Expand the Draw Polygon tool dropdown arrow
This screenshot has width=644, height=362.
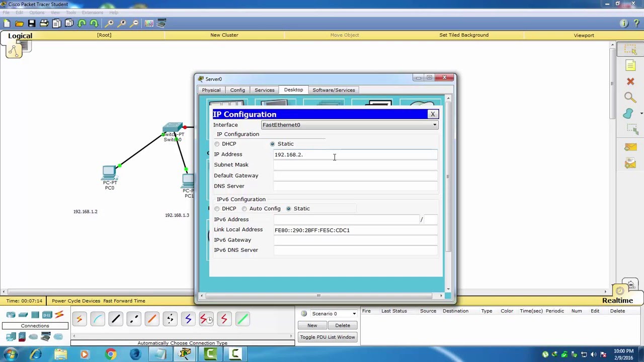(x=641, y=114)
